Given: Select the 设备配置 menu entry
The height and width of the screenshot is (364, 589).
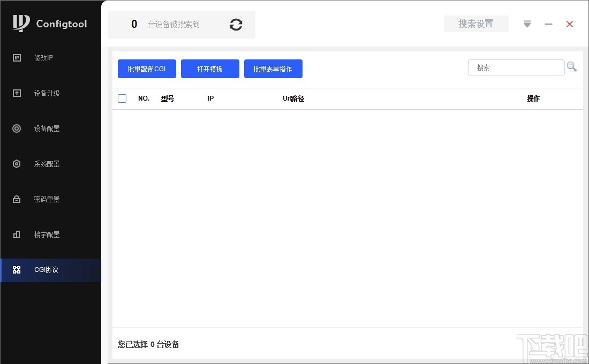Looking at the screenshot, I should [x=47, y=128].
